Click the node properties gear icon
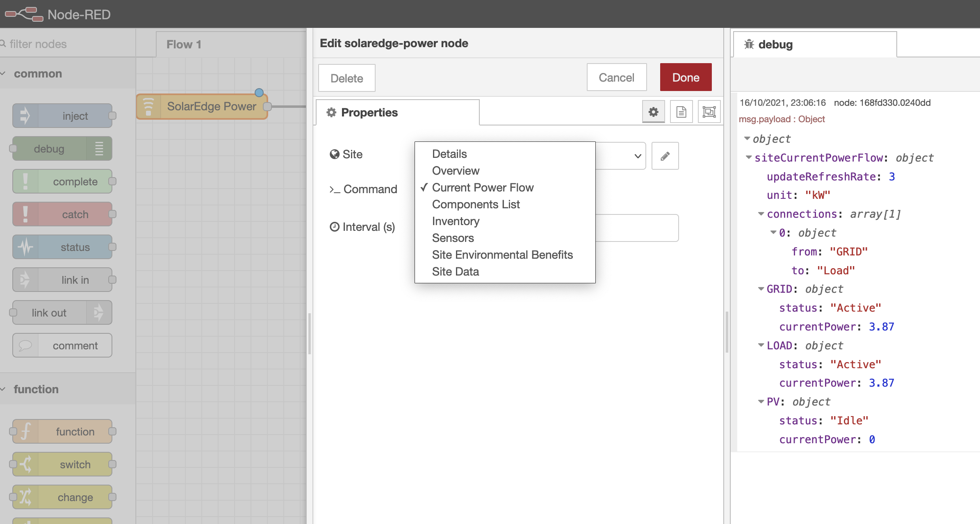 coord(653,112)
